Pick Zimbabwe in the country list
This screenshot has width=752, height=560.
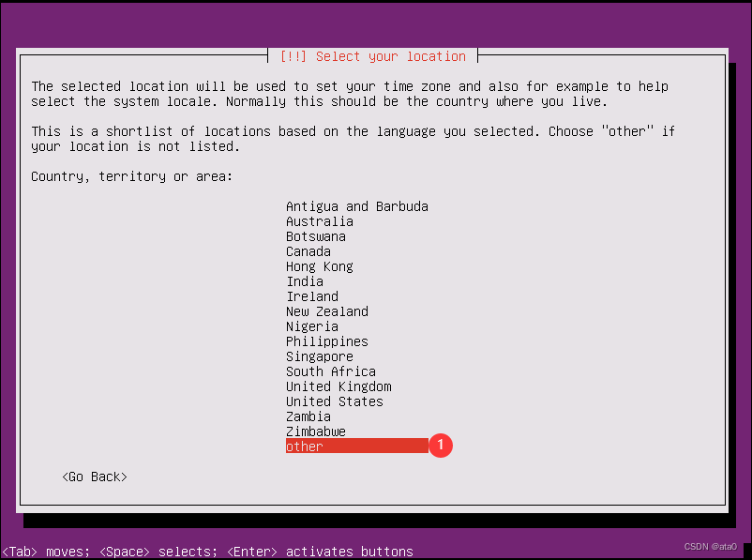316,431
